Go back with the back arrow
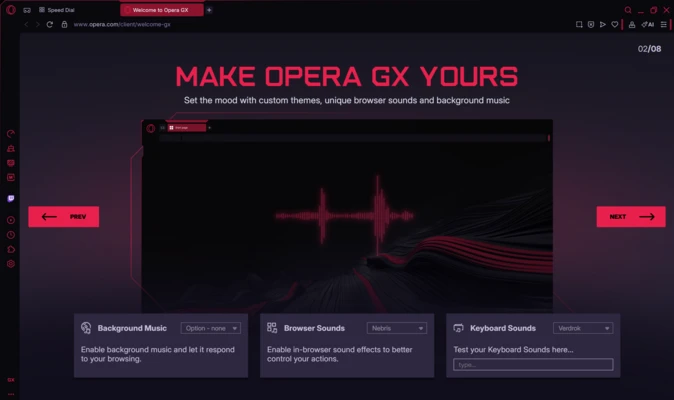 (27, 24)
